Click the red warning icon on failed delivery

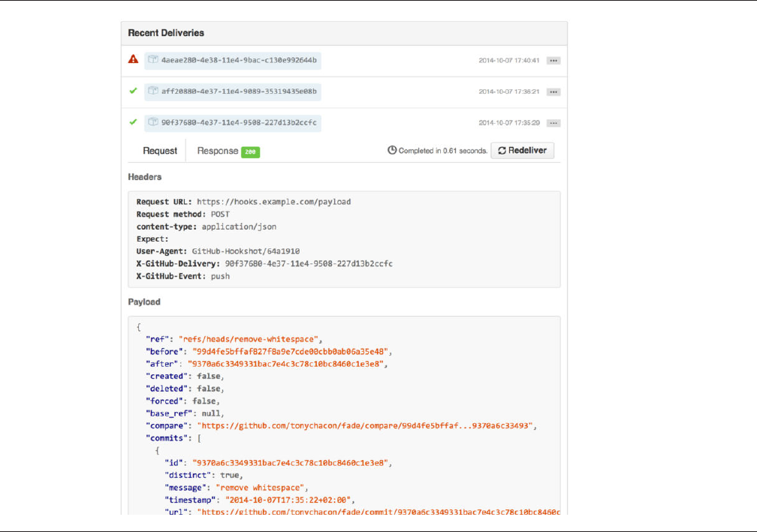point(133,59)
